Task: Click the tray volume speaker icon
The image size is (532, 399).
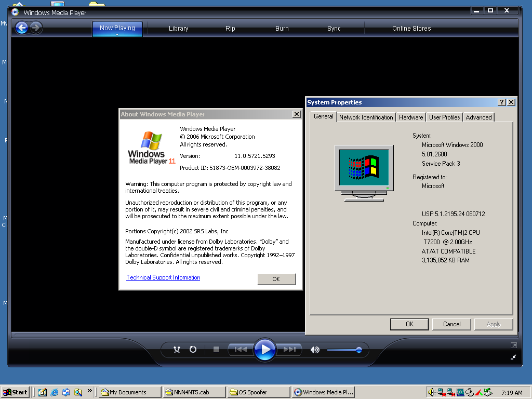Action: pos(431,392)
